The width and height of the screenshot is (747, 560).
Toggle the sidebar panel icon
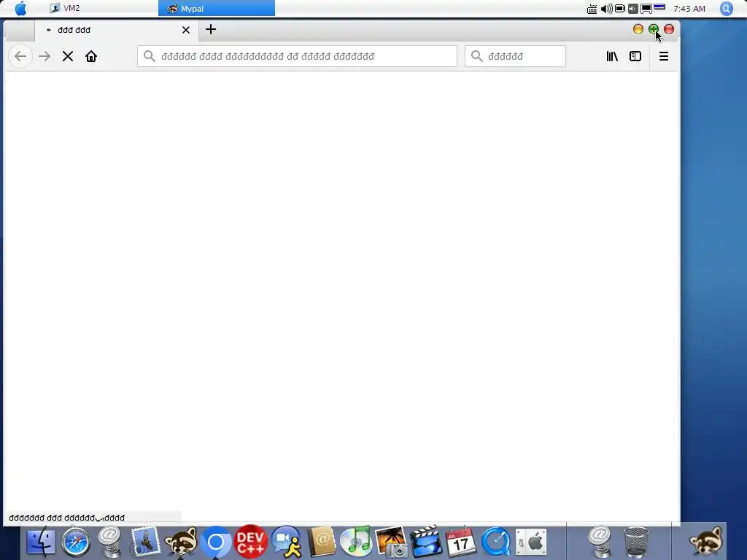click(635, 56)
